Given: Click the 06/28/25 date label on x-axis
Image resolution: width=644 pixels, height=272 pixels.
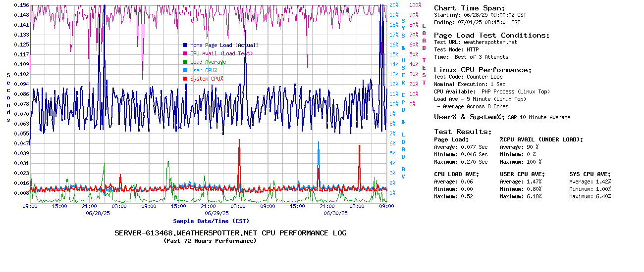Looking at the screenshot, I should pyautogui.click(x=98, y=213).
